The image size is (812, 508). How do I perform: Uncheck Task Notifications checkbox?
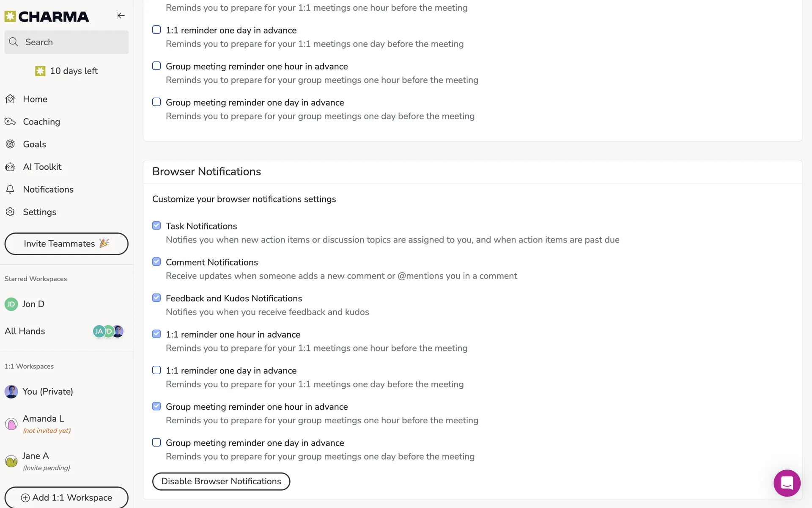(x=156, y=226)
